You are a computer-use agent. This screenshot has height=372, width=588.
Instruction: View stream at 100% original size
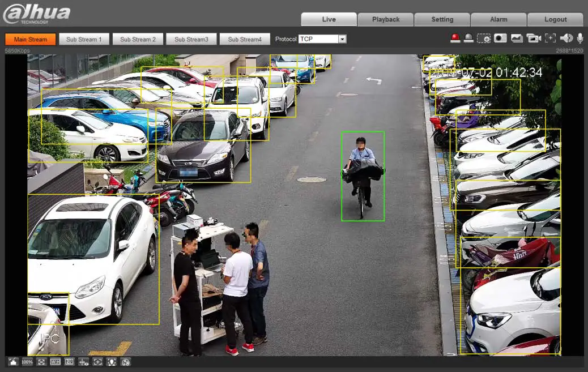tap(25, 362)
